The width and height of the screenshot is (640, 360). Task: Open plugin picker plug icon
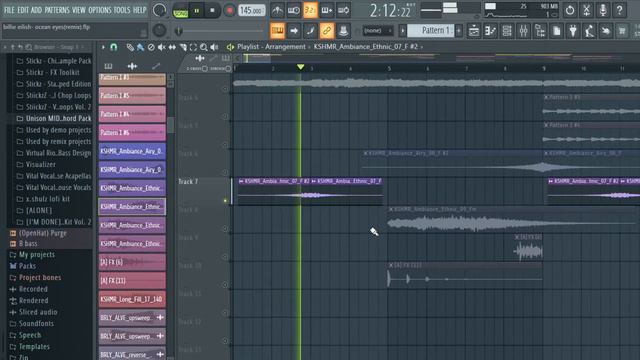tap(573, 31)
